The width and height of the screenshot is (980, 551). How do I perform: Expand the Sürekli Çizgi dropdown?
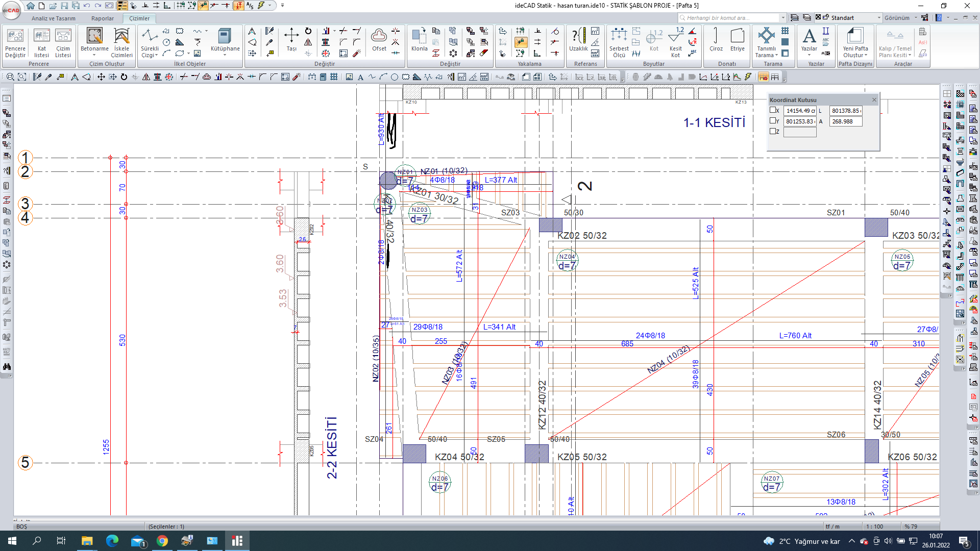click(157, 55)
